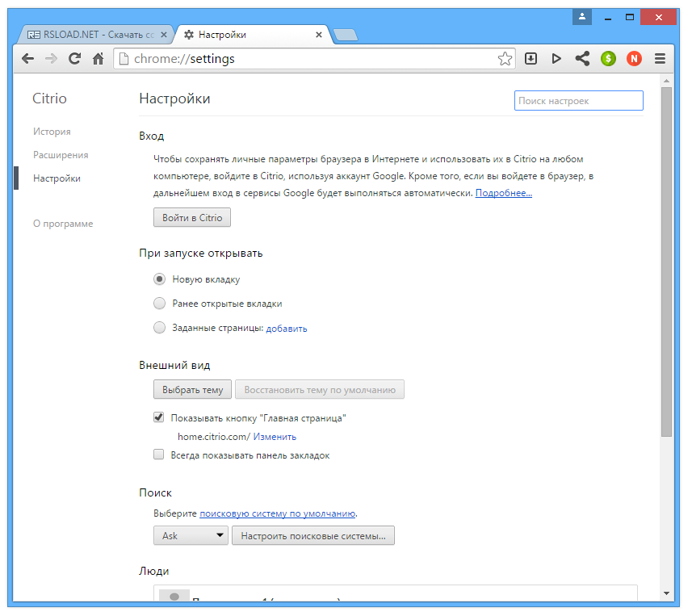Click the scrollbar up arrow
This screenshot has height=616, width=692.
666,81
